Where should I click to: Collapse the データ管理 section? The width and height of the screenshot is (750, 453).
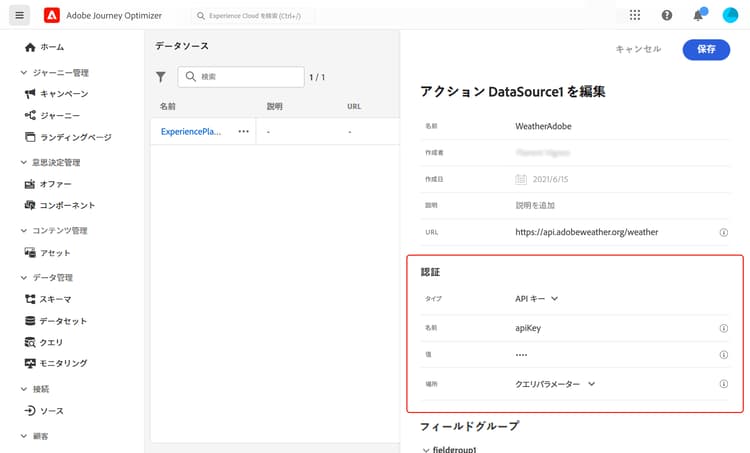click(x=23, y=277)
